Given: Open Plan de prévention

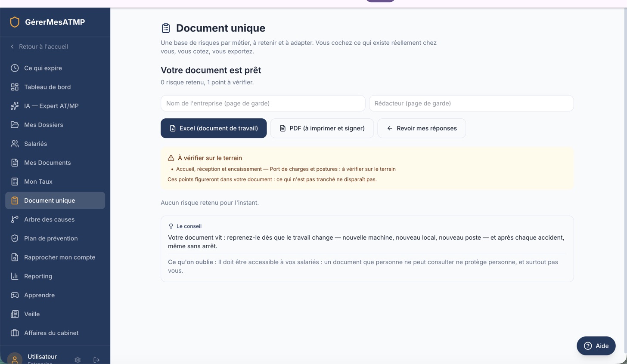Looking at the screenshot, I should (55, 238).
